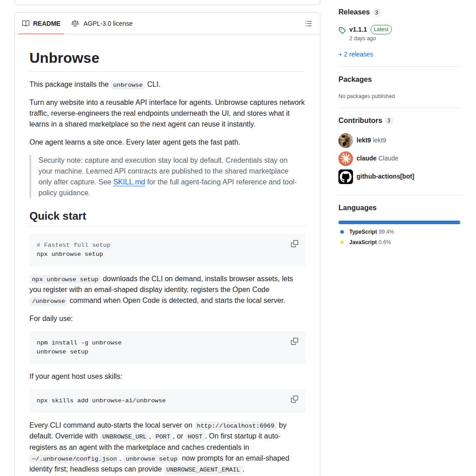Click the scales icon beside AGPL-3.0 license
Image resolution: width=476 pixels, height=476 pixels.
pos(75,24)
